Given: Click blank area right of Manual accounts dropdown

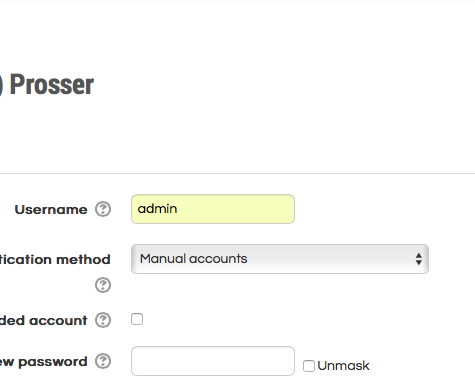Looking at the screenshot, I should click(452, 259).
